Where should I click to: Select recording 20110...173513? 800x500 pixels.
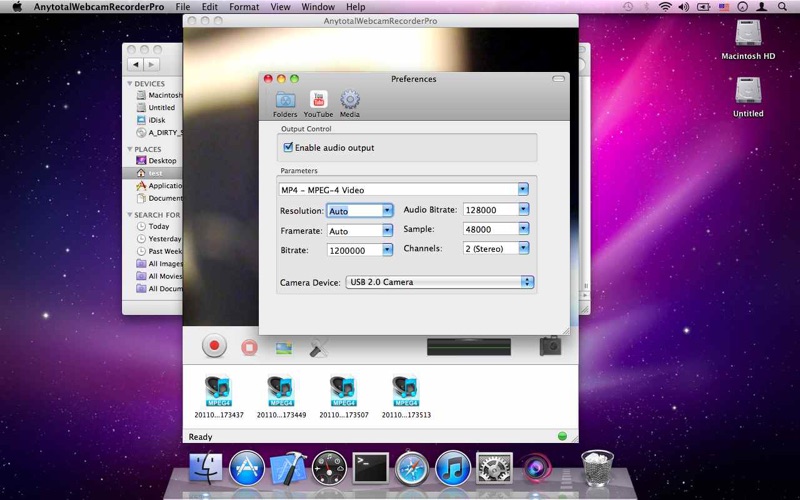point(406,396)
